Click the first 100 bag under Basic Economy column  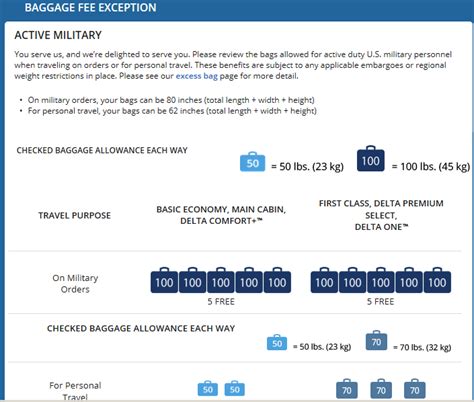pyautogui.click(x=164, y=280)
